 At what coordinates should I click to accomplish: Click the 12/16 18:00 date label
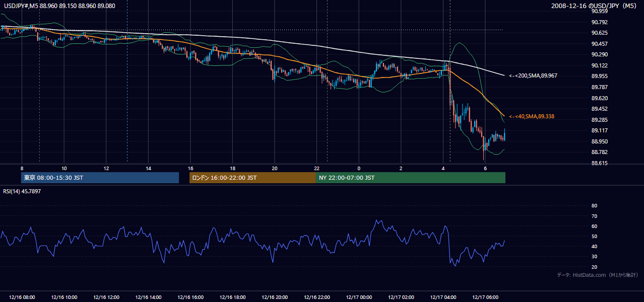click(232, 297)
